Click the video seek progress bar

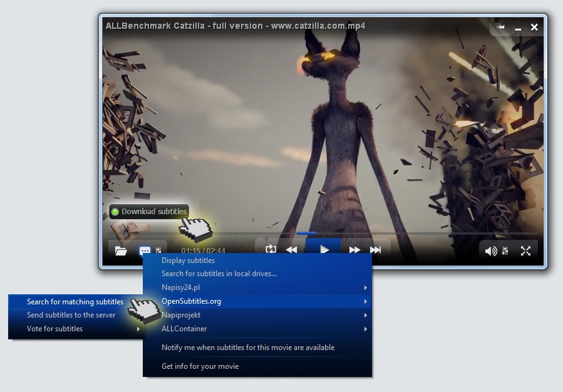tap(323, 234)
